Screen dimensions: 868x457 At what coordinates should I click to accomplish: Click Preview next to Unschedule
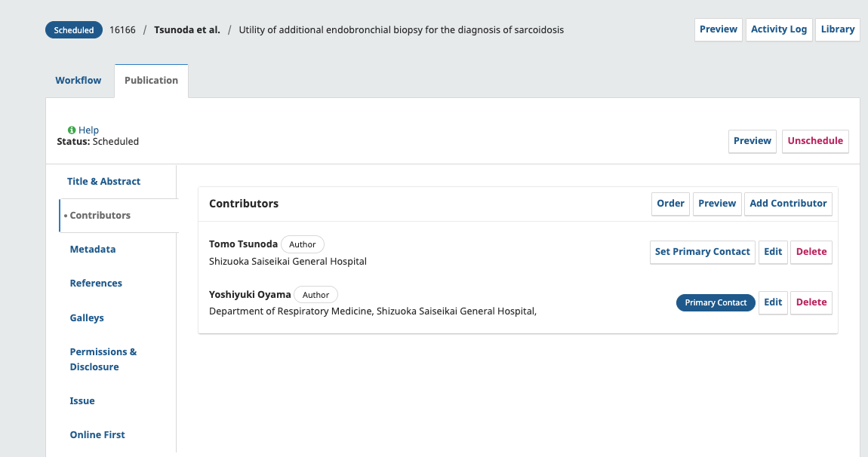click(x=752, y=141)
